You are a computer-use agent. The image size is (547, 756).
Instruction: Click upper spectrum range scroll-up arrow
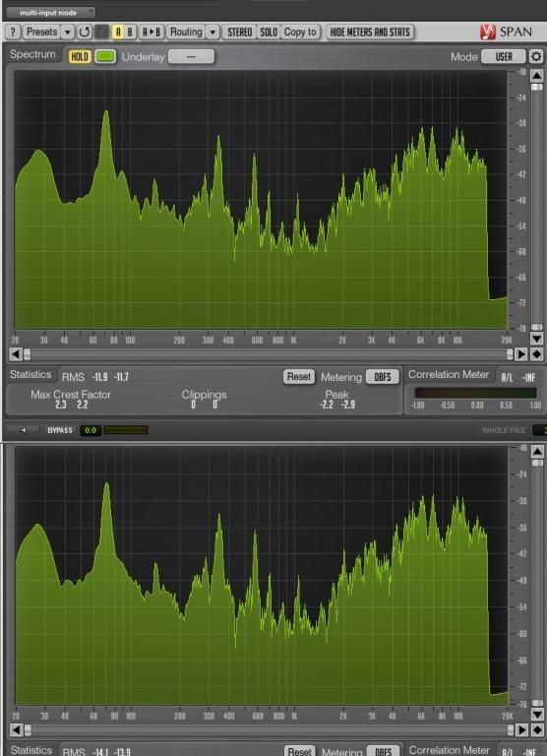click(x=537, y=76)
